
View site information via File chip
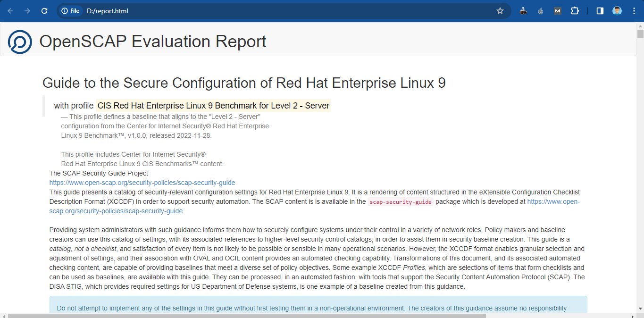click(x=70, y=11)
